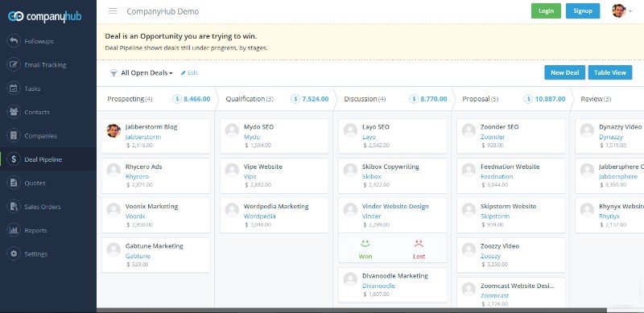Viewport: 644px width, 313px height.
Task: Open the Voonix Marketing deal card
Action: tap(155, 216)
